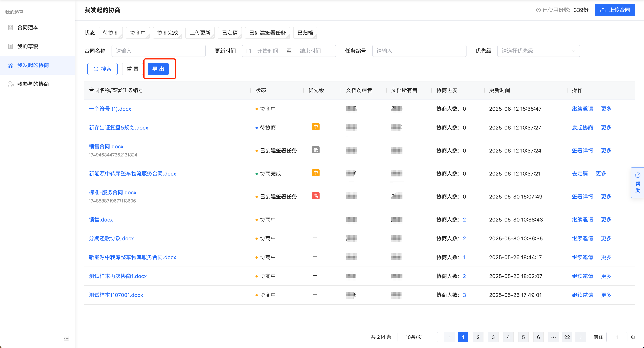Toggle the 待协商 status filter
Viewport: 644px width, 348px height.
(111, 33)
